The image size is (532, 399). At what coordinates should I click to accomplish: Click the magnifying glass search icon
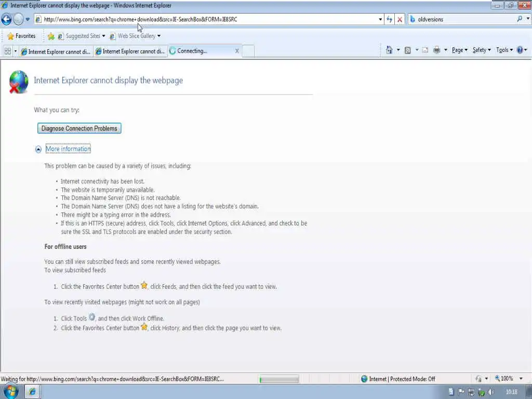[x=520, y=19]
